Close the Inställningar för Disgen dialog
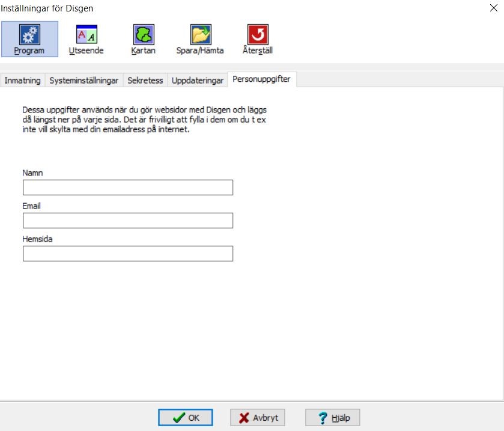Image resolution: width=504 pixels, height=431 pixels. click(x=494, y=8)
